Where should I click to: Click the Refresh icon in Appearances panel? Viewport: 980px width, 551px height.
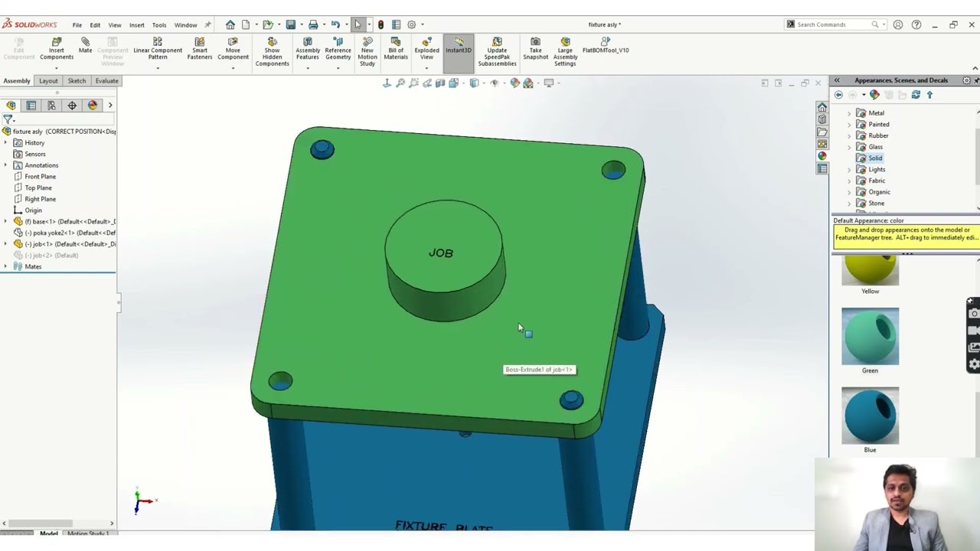[916, 95]
